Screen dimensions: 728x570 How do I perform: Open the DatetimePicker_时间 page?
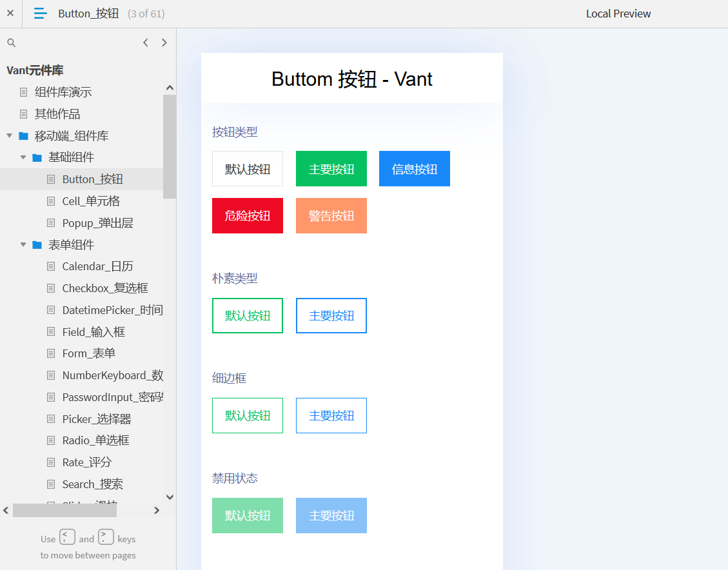pyautogui.click(x=112, y=310)
